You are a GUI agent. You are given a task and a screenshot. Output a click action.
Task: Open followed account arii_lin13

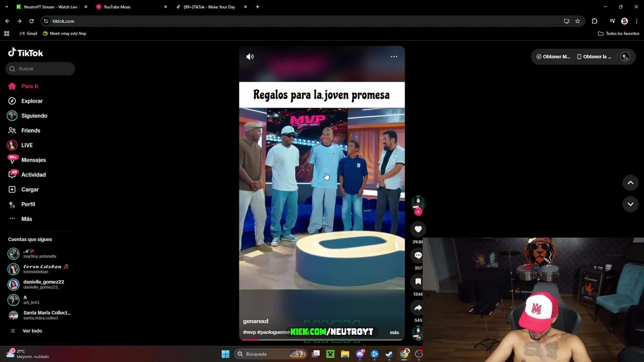click(40, 300)
